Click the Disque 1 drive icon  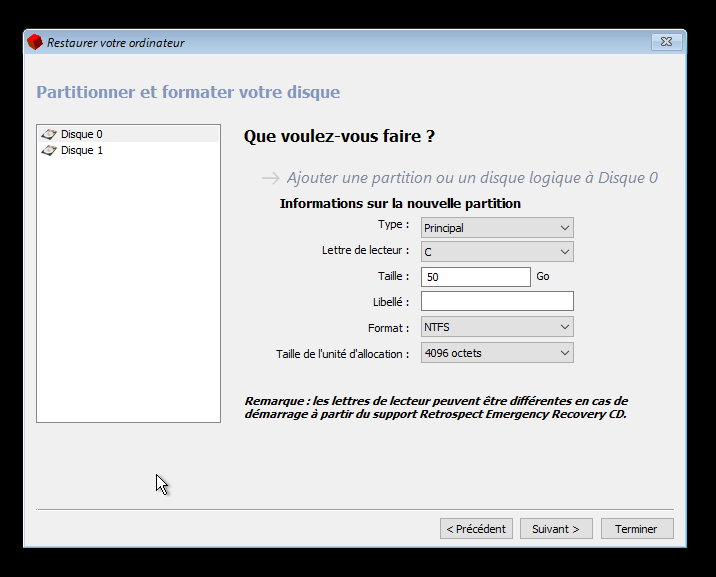click(48, 151)
